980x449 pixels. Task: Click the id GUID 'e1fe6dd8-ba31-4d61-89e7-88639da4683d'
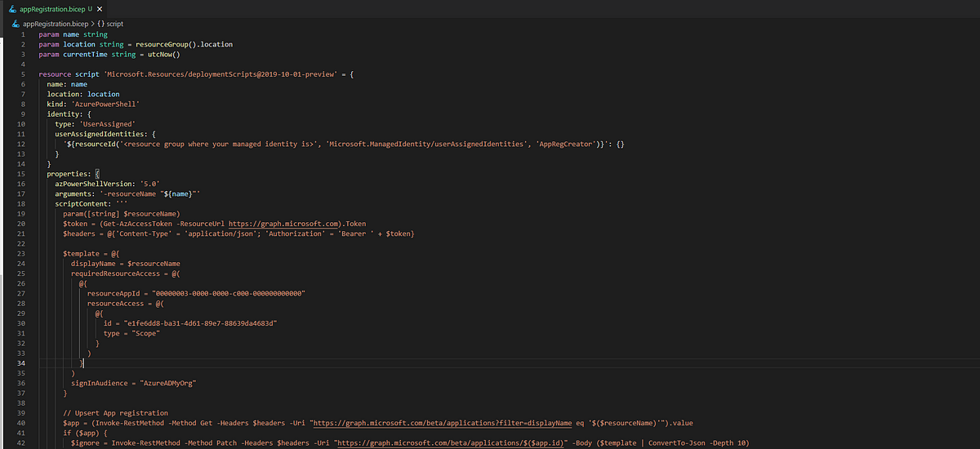[200, 322]
